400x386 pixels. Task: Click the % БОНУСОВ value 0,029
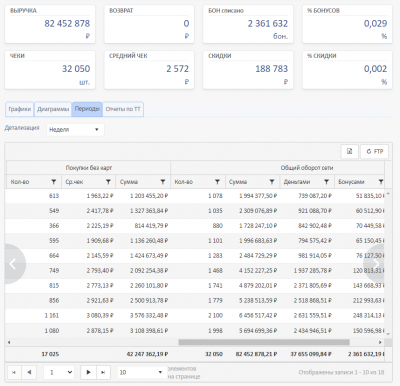coord(375,24)
